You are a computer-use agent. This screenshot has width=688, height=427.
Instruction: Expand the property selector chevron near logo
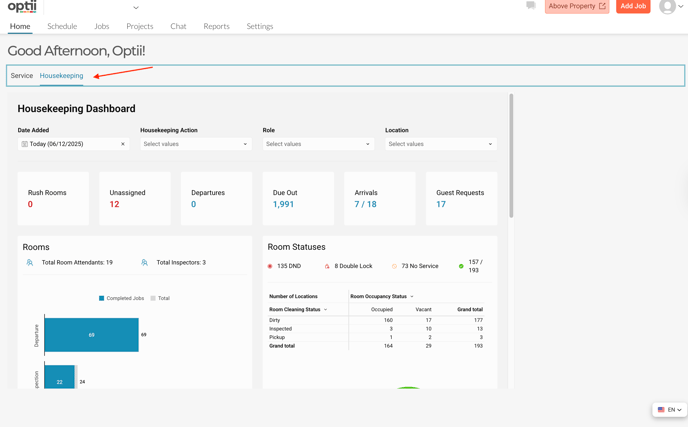pyautogui.click(x=136, y=7)
